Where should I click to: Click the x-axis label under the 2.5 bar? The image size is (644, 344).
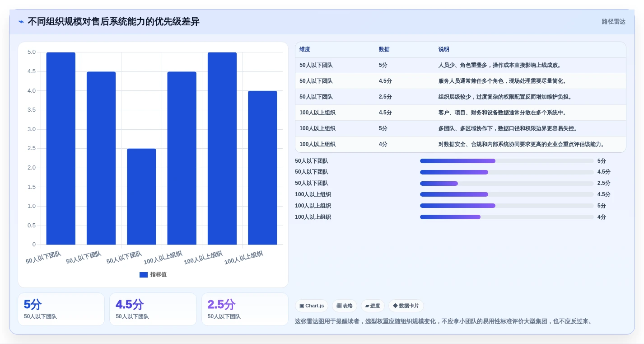(124, 258)
